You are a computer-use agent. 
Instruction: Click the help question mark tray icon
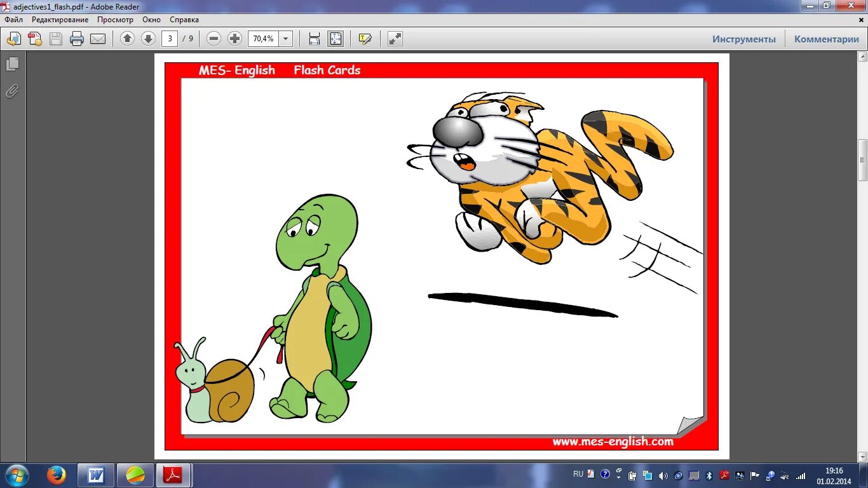604,474
